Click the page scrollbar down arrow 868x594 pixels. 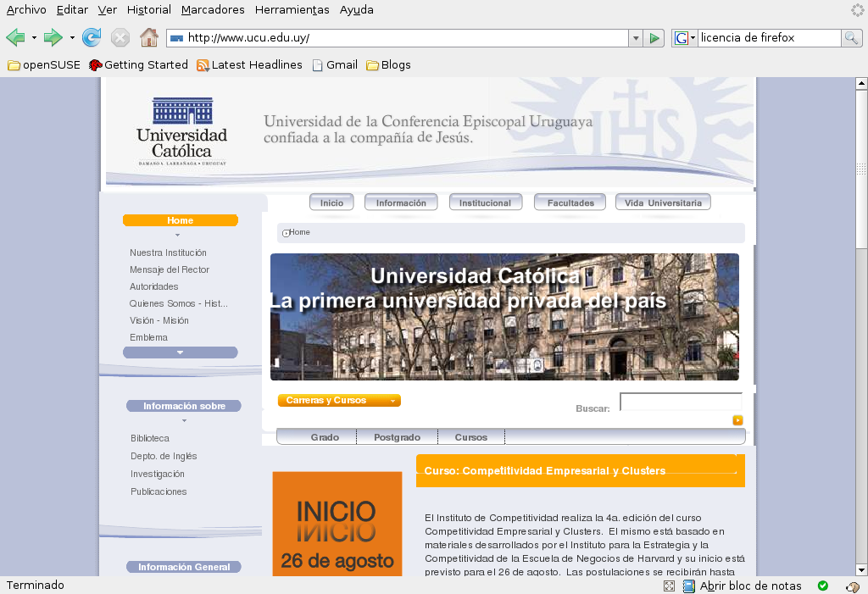(861, 569)
